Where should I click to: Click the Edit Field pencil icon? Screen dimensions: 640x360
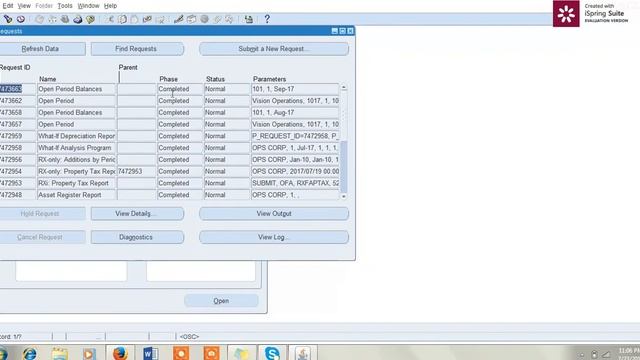[x=178, y=19]
